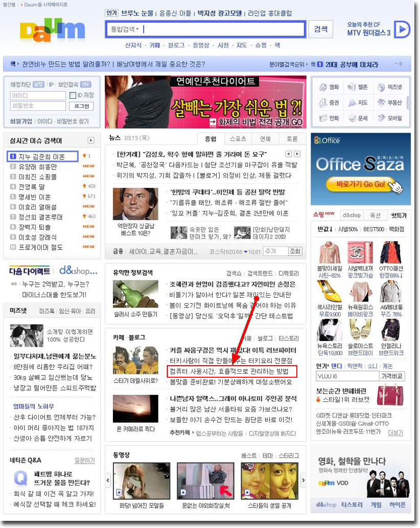The height and width of the screenshot is (528, 420).
Task: Switch news to 연예 tab
Action: (x=265, y=139)
